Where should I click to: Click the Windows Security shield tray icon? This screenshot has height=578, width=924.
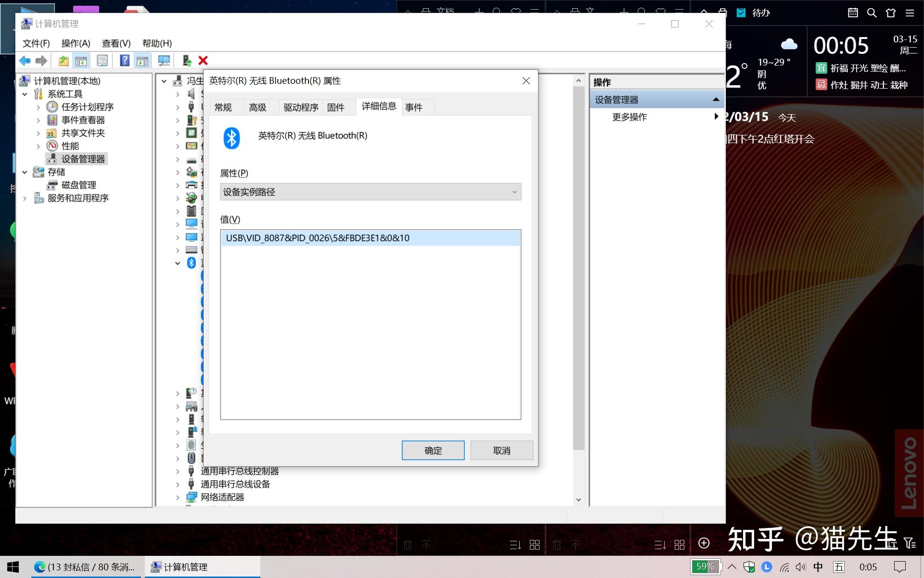(x=749, y=567)
